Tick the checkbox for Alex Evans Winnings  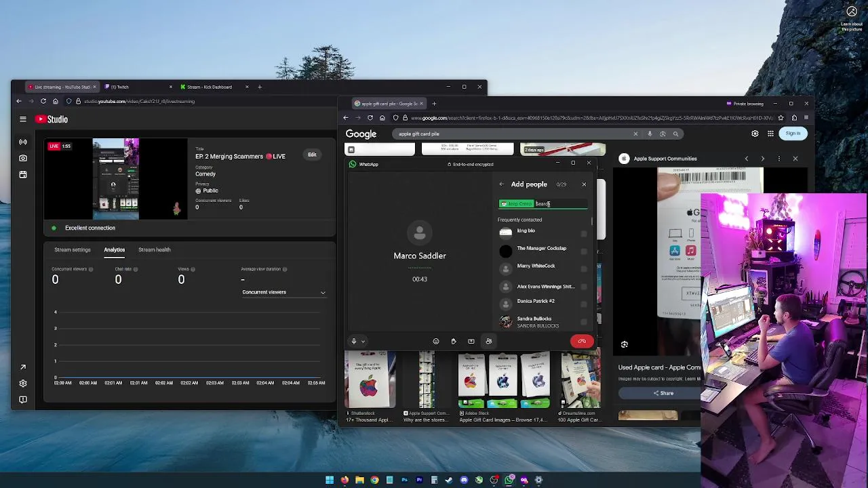click(584, 287)
